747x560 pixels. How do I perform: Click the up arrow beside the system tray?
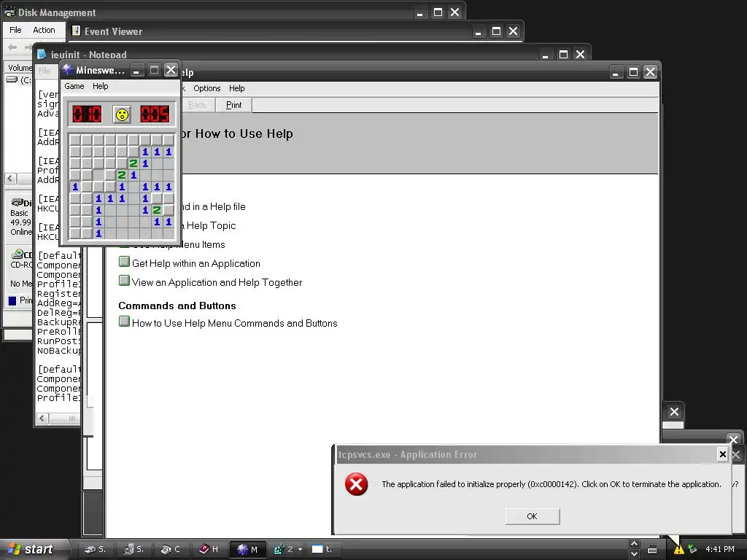click(x=634, y=544)
